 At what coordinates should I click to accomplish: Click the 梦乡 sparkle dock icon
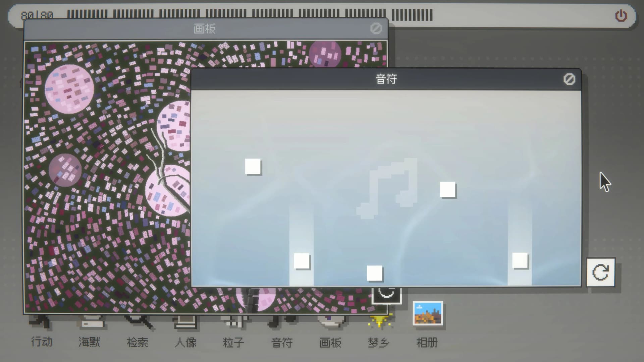point(379,322)
